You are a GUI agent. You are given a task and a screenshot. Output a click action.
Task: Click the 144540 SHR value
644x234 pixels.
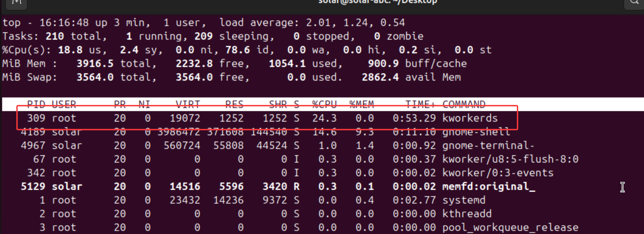point(269,132)
